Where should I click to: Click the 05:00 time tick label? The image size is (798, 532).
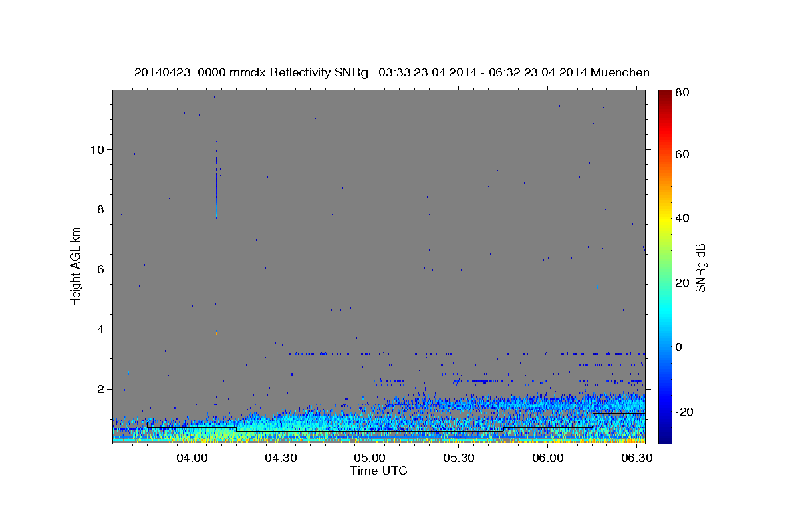pyautogui.click(x=370, y=458)
